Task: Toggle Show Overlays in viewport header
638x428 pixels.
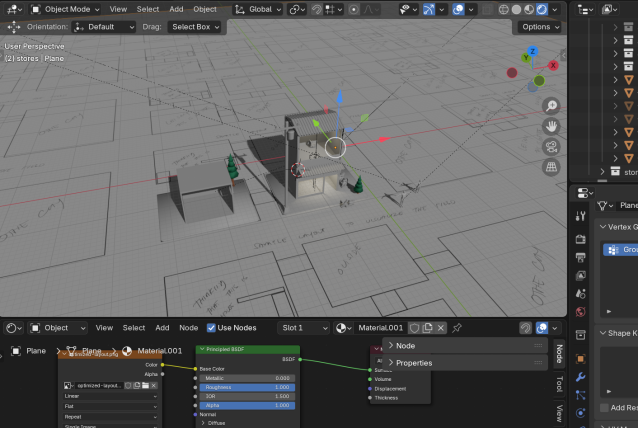Action: [458, 9]
